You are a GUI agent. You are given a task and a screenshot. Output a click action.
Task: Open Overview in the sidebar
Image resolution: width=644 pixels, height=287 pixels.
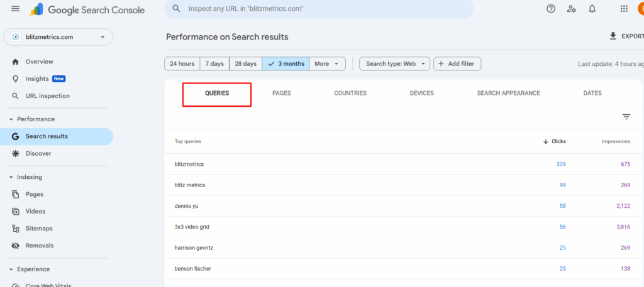pyautogui.click(x=40, y=62)
